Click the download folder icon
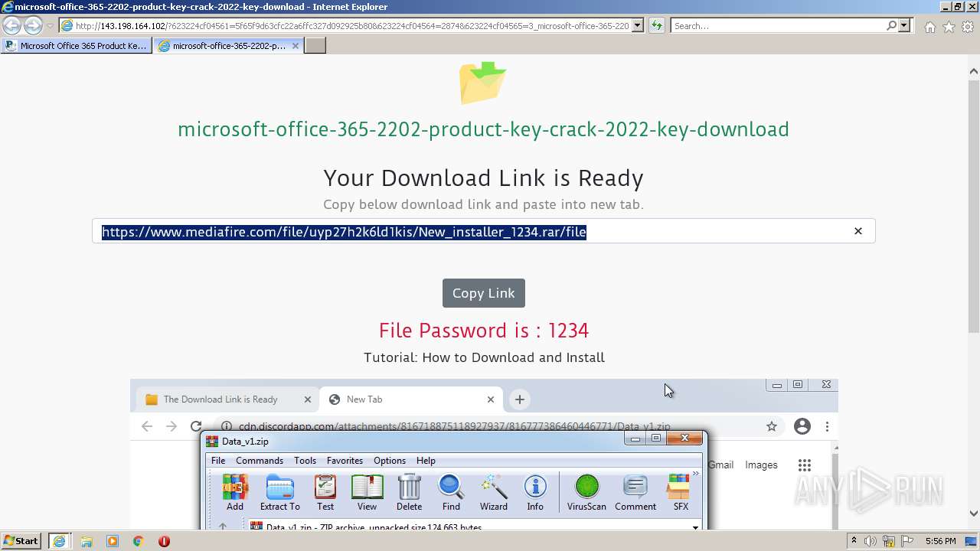This screenshot has width=980, height=551. 483,82
